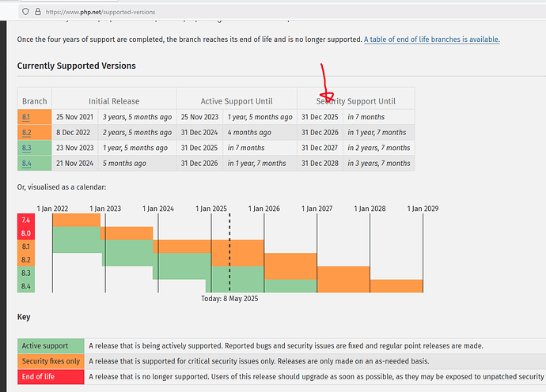Open the 8.3 branch link in table

[26, 148]
